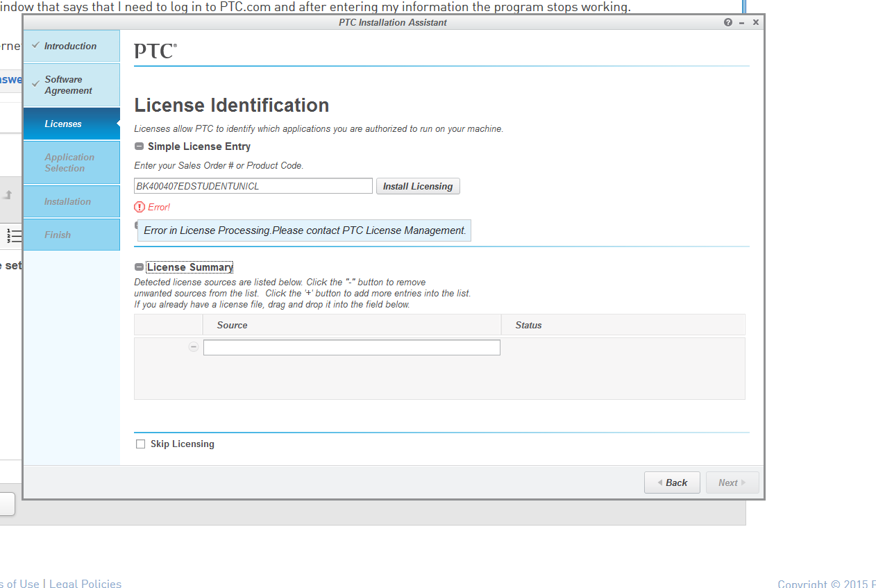Enable the Skip Licensing checkbox
The width and height of the screenshot is (876, 588).
[x=140, y=444]
